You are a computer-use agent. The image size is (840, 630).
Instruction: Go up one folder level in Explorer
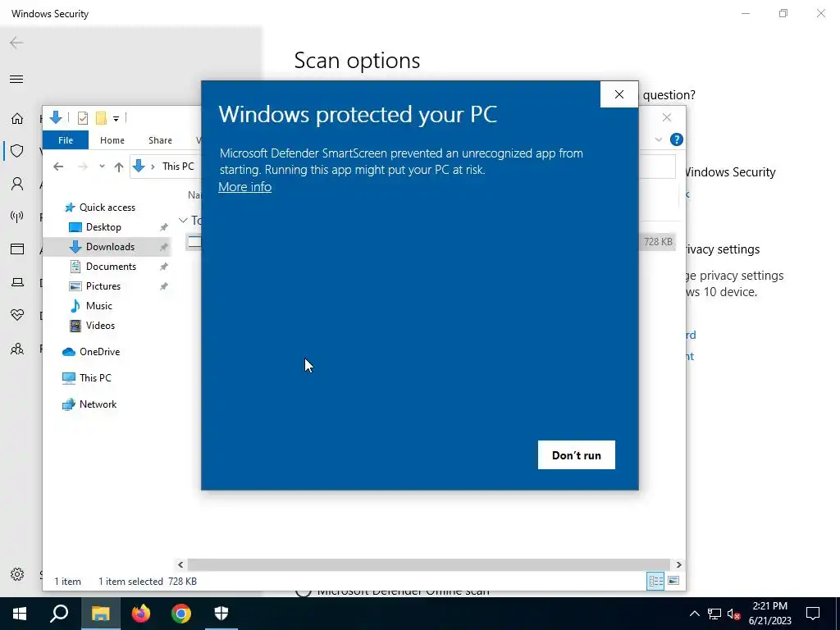coord(119,167)
